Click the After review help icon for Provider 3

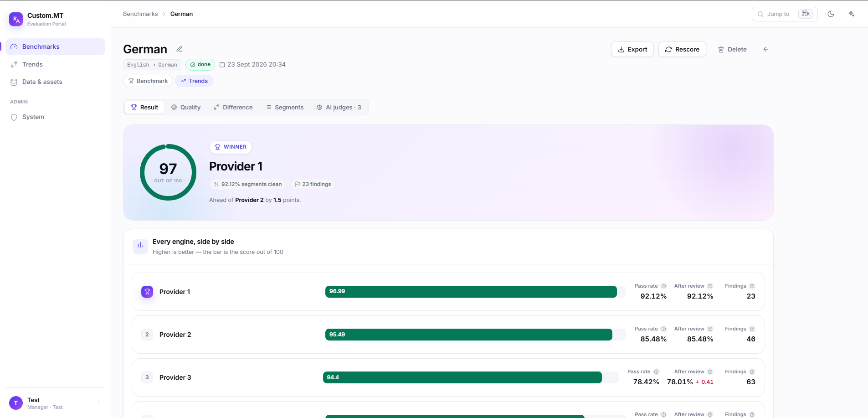click(x=710, y=372)
